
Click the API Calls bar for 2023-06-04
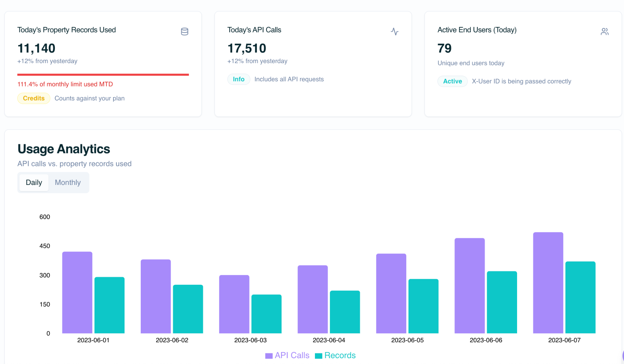(x=313, y=299)
